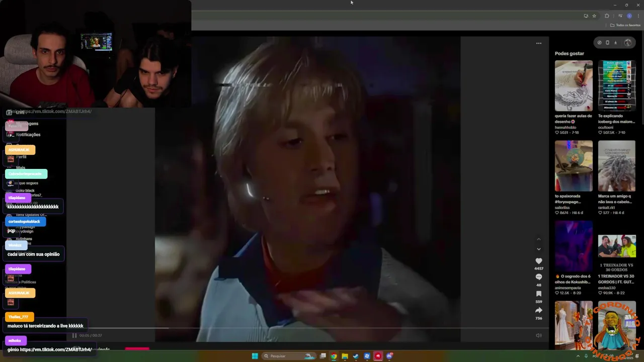Click the phone app icon in TikTok header
This screenshot has width=644, height=362.
(x=607, y=43)
